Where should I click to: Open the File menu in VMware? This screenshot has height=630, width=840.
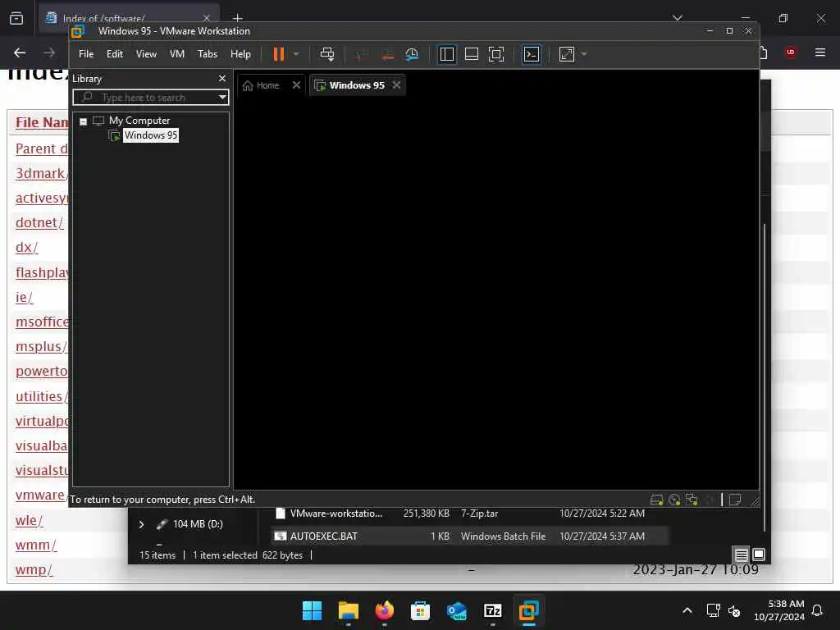click(x=85, y=54)
